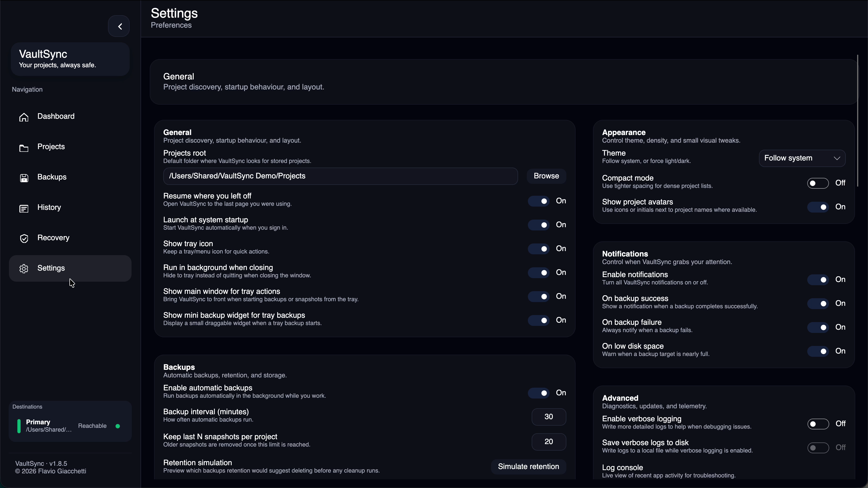Click the settings page vertical scrollbar
This screenshot has height=488, width=868.
[857, 121]
